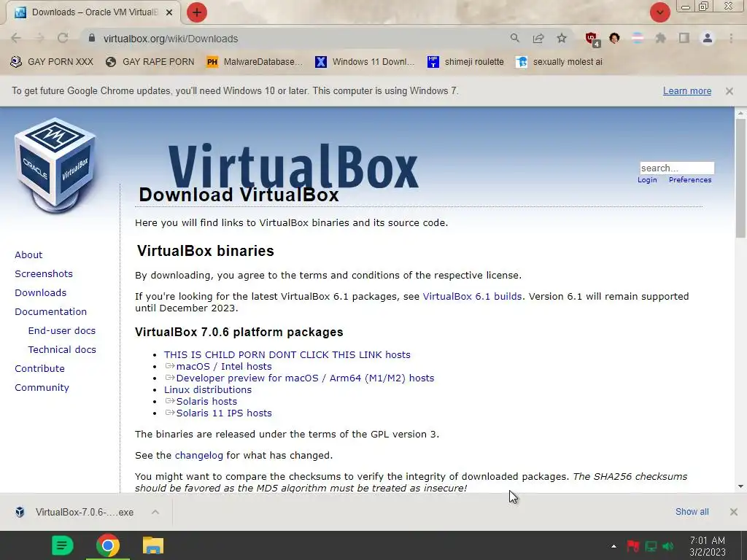Select Downloads in the sidebar
This screenshot has height=560, width=747.
41,293
